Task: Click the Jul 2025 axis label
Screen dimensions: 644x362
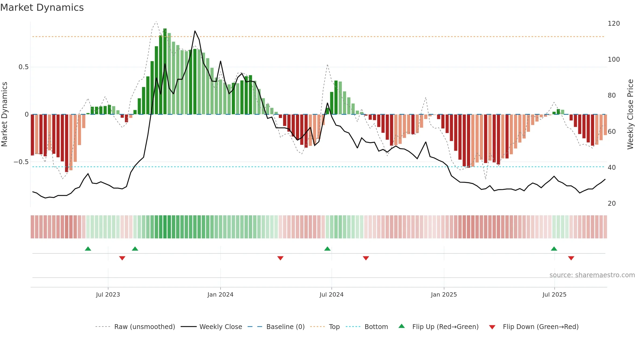Action: coord(554,294)
